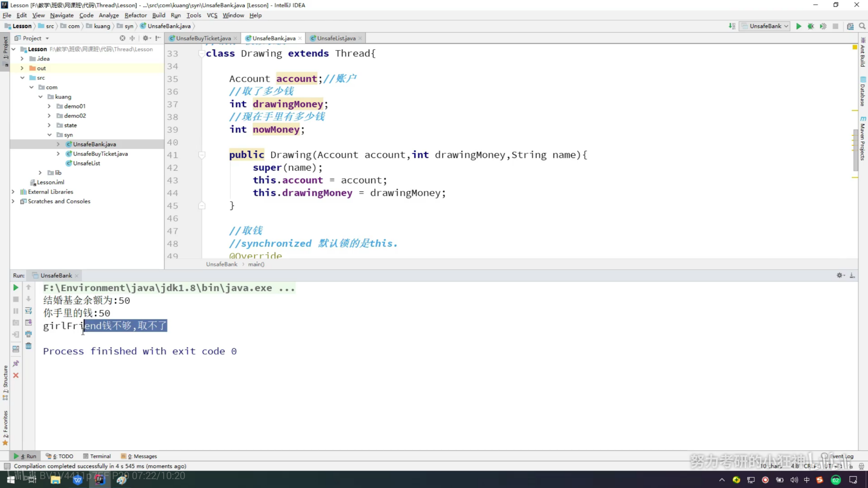
Task: Open the Navigate menu
Action: pyautogui.click(x=62, y=15)
